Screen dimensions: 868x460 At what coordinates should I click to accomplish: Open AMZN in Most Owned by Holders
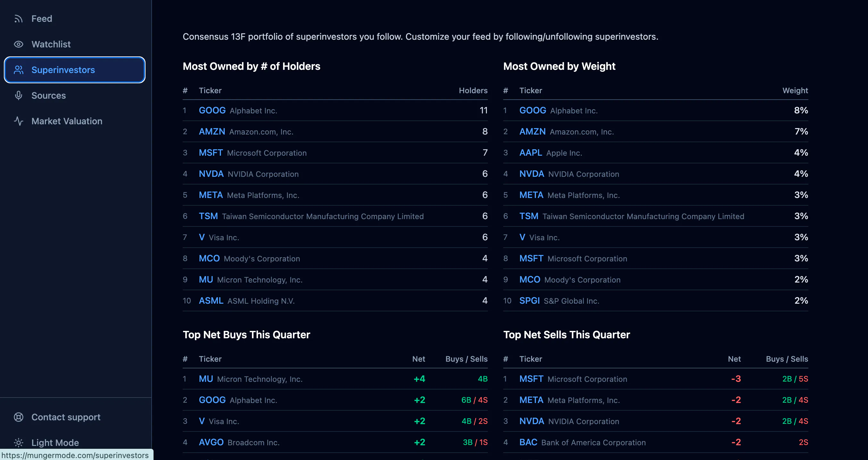coord(212,132)
